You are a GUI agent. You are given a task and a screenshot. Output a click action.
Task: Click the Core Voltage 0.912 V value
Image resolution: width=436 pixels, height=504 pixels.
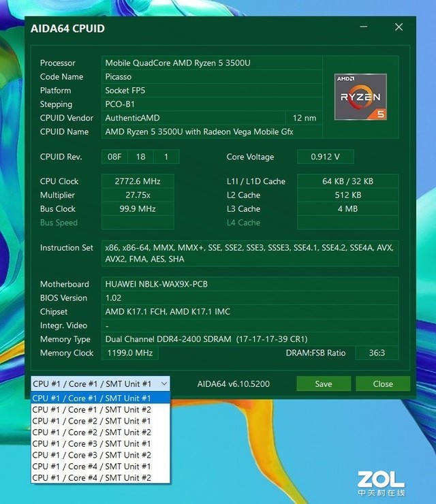326,157
